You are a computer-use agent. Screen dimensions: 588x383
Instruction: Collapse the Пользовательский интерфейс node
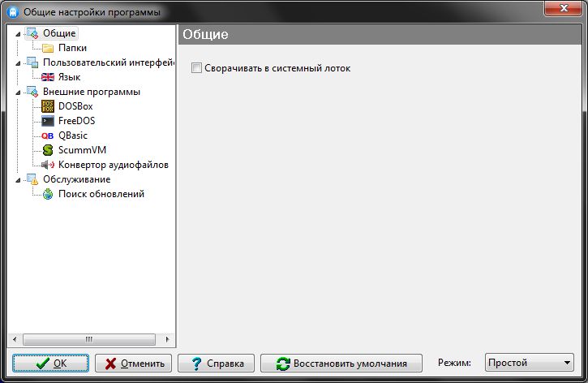[x=18, y=63]
